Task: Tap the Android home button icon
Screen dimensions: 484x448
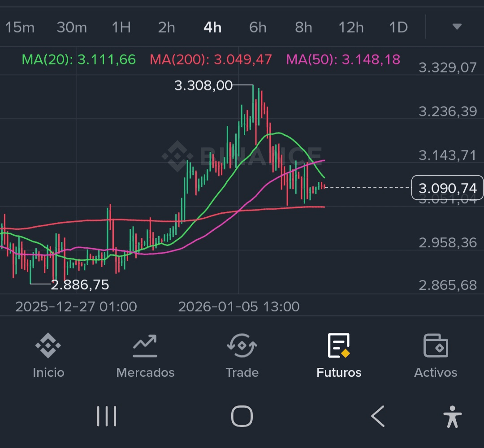Action: pos(242,416)
